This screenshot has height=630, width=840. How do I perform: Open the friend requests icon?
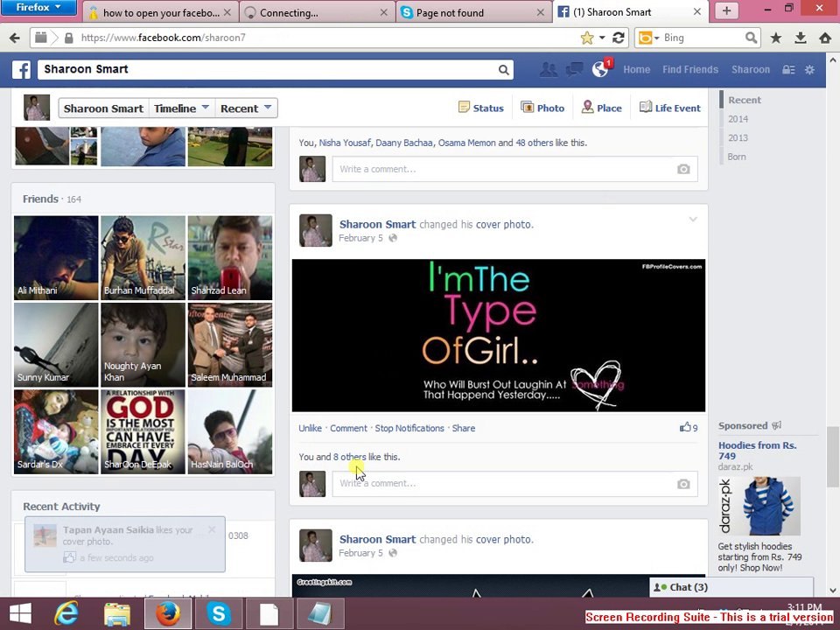[x=549, y=69]
